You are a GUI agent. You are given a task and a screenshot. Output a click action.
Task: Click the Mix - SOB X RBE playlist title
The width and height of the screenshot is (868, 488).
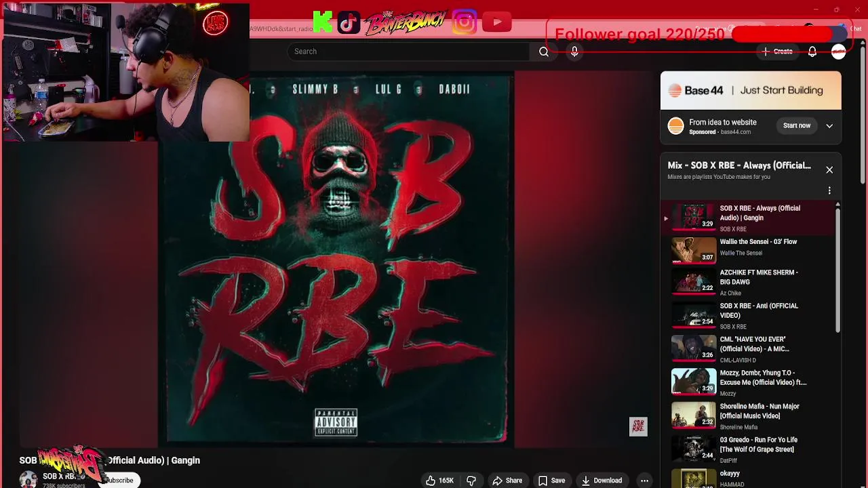pos(739,165)
